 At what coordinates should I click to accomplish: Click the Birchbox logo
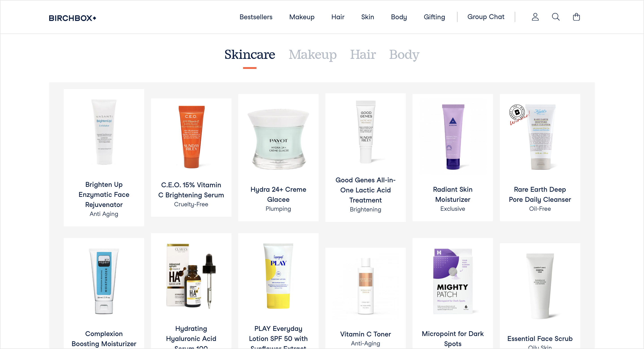72,18
